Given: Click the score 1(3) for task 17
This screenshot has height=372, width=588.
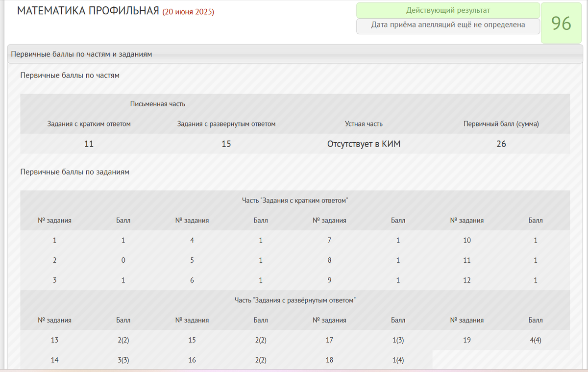Looking at the screenshot, I should pos(398,340).
